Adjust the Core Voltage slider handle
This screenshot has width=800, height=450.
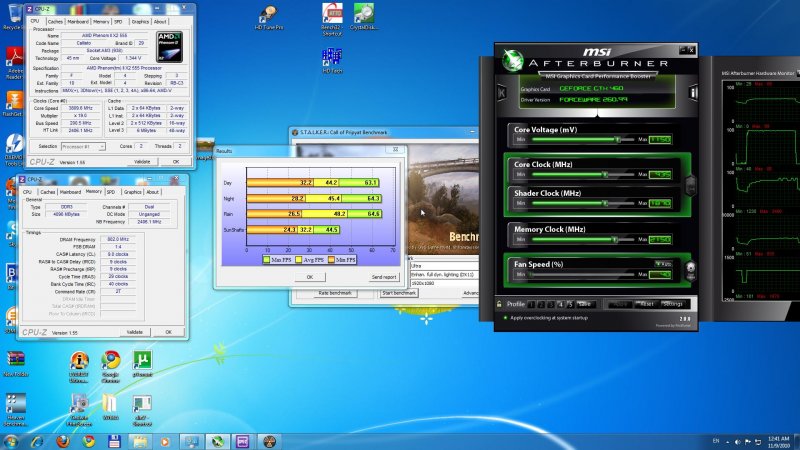click(618, 139)
